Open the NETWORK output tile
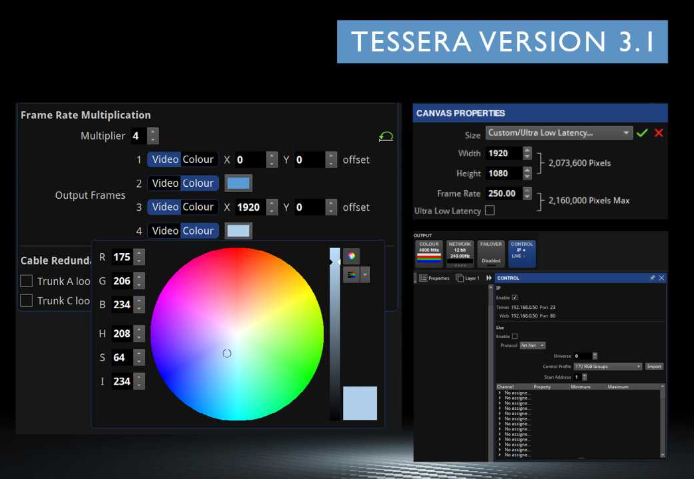 click(x=459, y=253)
